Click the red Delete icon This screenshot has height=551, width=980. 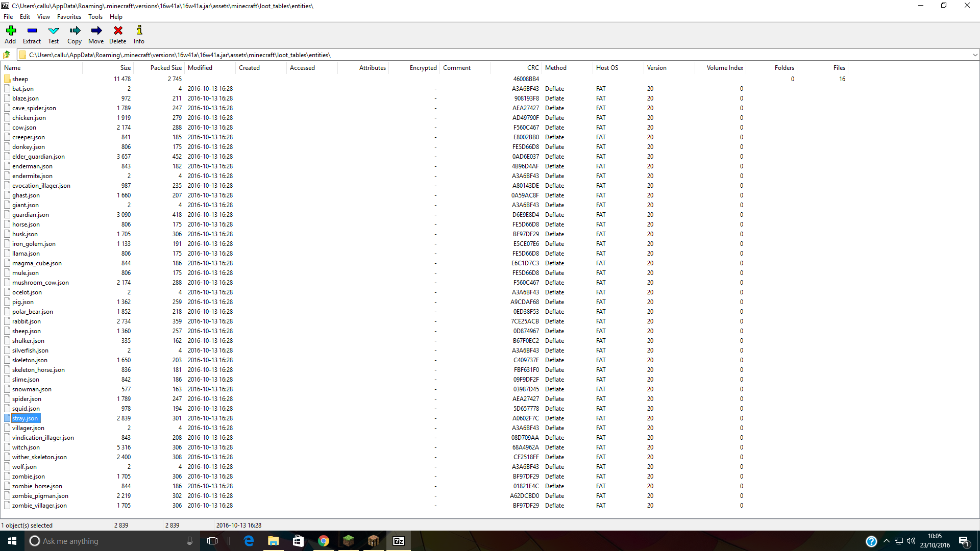117,31
